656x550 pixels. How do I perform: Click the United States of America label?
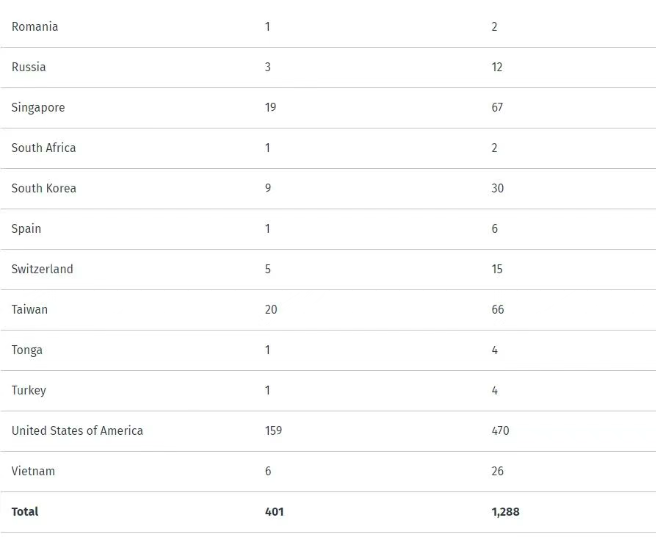point(77,431)
